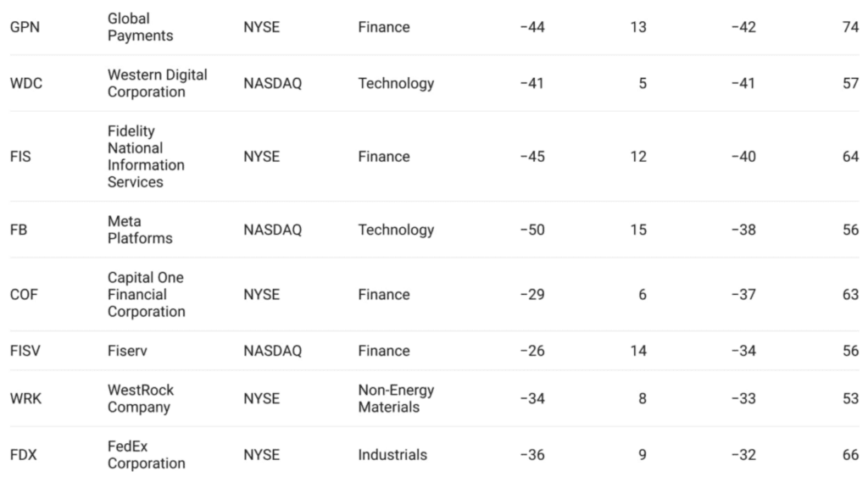This screenshot has height=477, width=868.
Task: Select Capital One Financial Corporation cell
Action: coord(146,295)
